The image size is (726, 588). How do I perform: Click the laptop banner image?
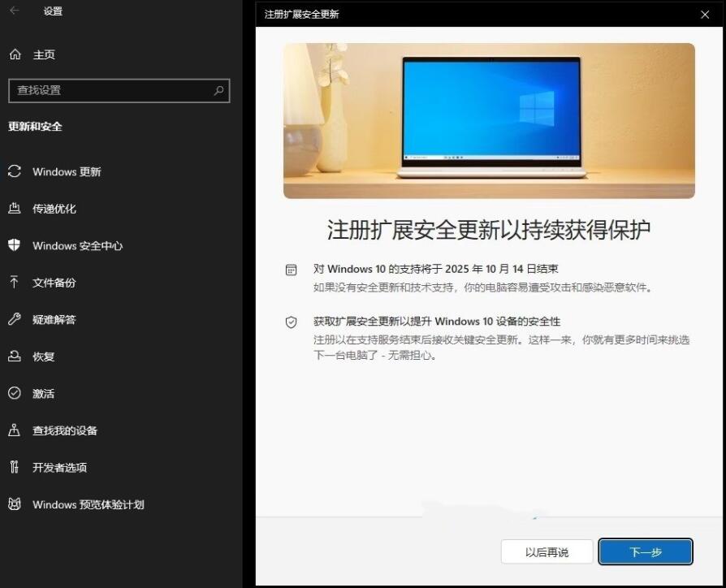[x=489, y=121]
